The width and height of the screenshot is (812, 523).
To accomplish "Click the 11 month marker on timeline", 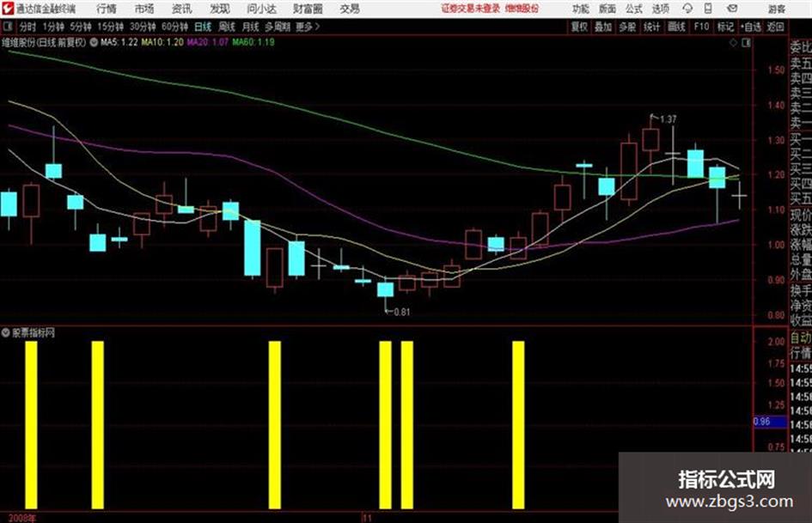I will click(x=367, y=518).
